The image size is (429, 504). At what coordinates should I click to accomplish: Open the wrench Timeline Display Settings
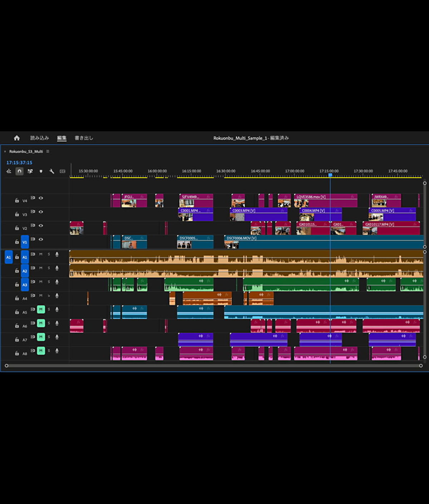coord(52,171)
